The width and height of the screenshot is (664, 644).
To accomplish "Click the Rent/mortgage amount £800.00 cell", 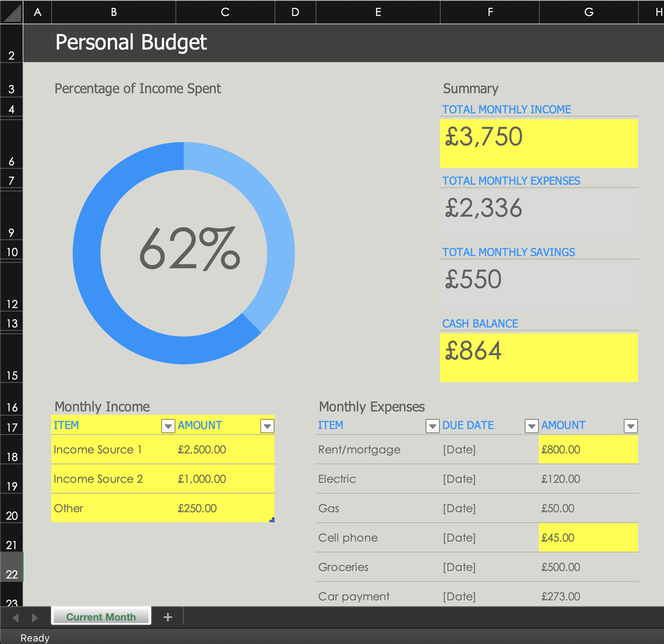I will pos(588,450).
